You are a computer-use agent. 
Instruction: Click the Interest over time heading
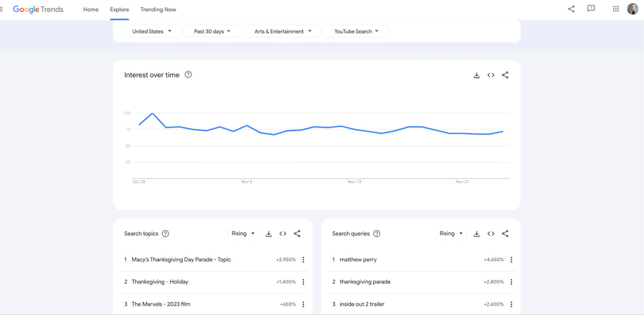click(152, 75)
